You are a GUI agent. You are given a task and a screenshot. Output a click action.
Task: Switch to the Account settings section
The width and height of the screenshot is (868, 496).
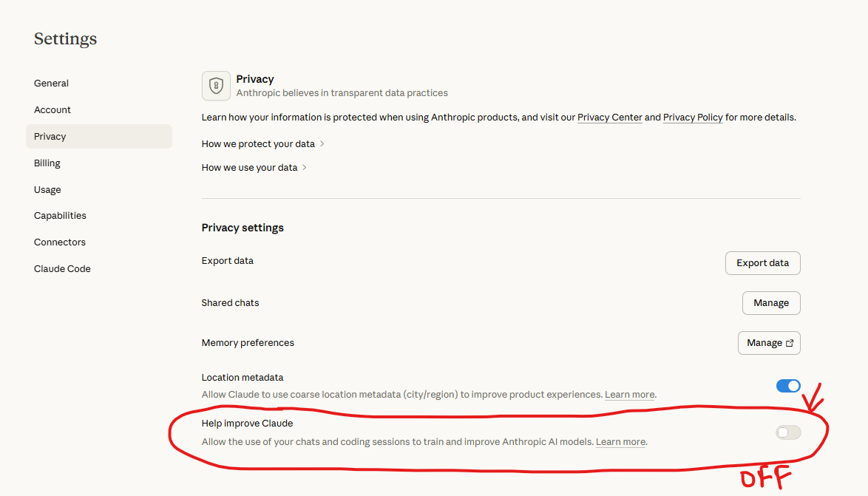pos(52,109)
